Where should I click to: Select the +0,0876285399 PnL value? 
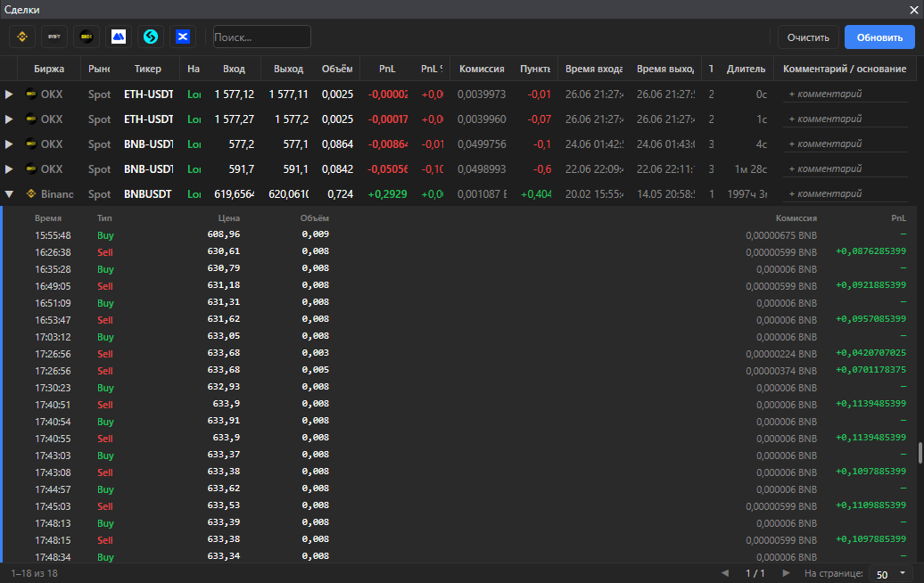(x=871, y=251)
